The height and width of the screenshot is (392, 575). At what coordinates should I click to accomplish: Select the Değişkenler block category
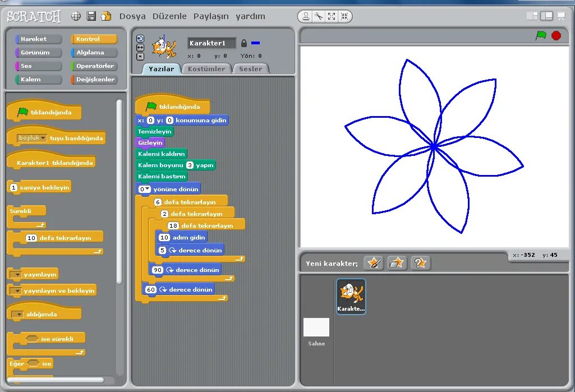[94, 79]
